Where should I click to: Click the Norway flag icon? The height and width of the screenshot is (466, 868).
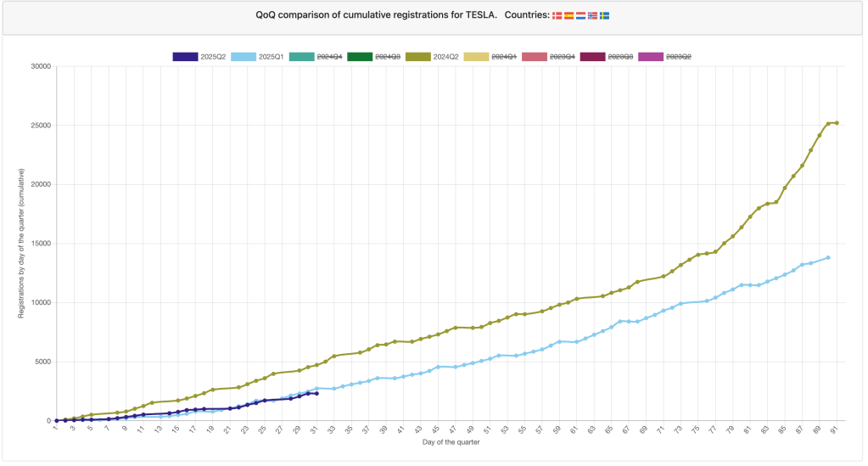(593, 15)
